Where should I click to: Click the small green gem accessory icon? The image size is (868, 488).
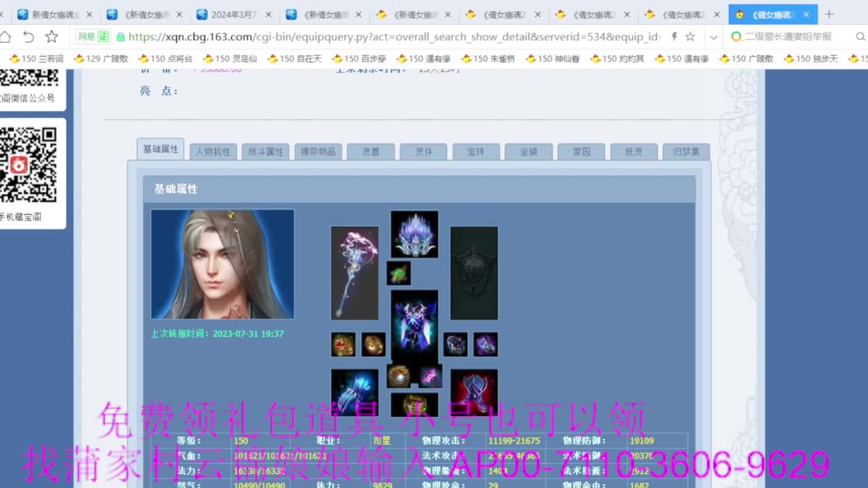point(399,273)
